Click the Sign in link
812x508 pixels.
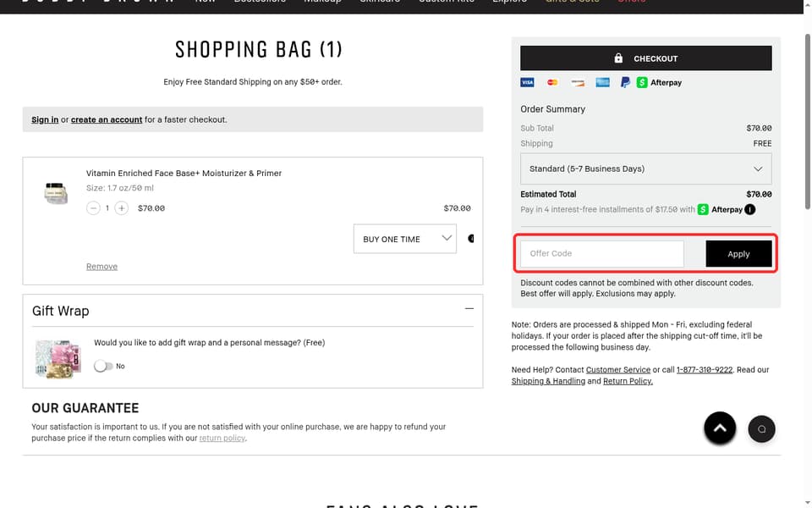(45, 119)
